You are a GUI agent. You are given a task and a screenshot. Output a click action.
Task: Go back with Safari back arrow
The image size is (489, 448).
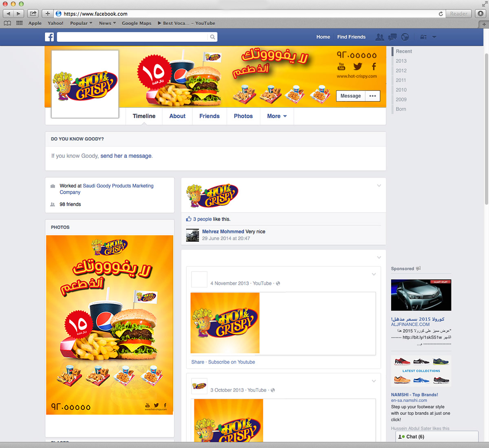pos(8,13)
